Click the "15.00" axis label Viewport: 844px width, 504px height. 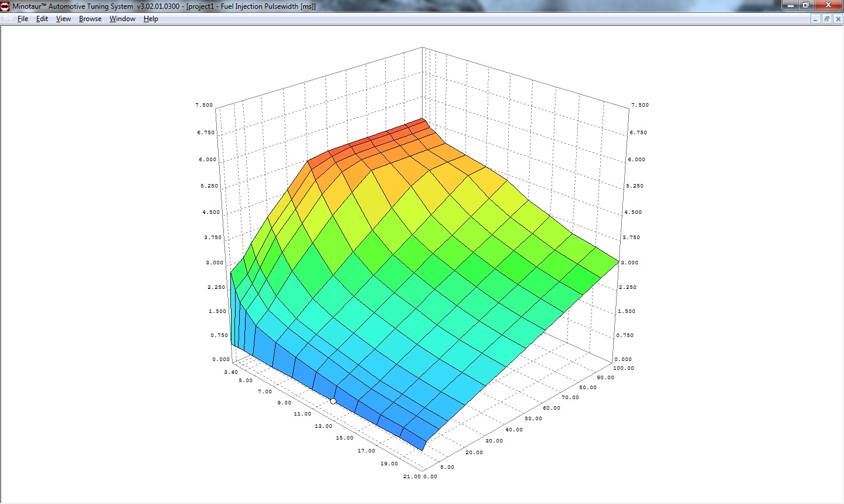[345, 438]
